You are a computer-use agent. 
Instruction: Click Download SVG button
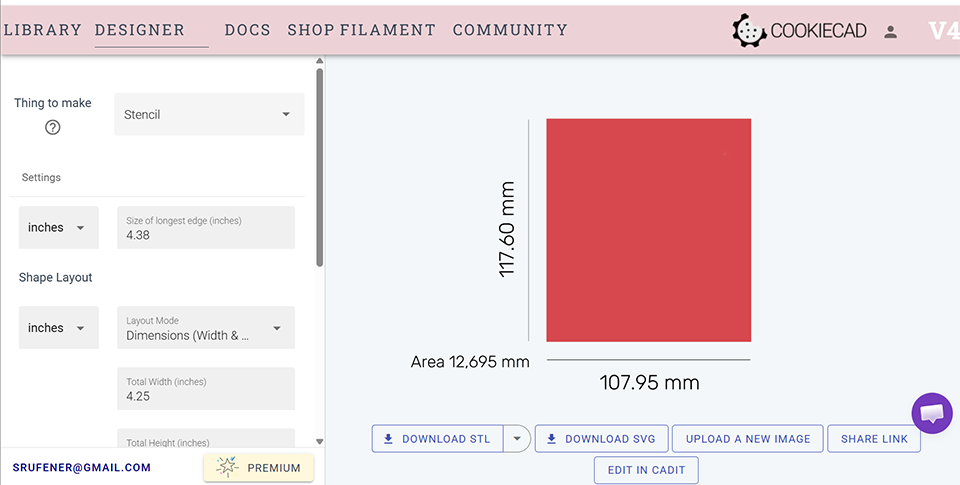(x=601, y=439)
